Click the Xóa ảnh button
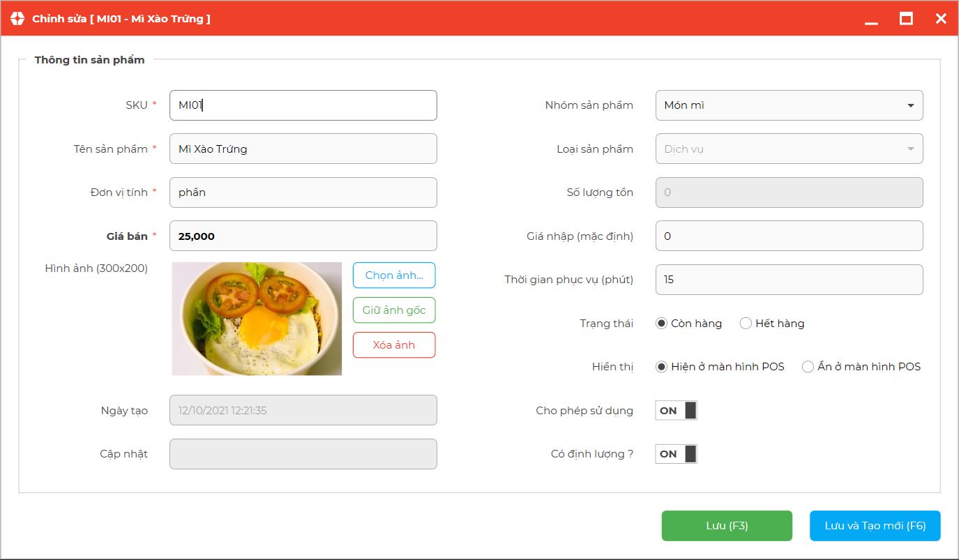This screenshot has height=560, width=959. [394, 345]
